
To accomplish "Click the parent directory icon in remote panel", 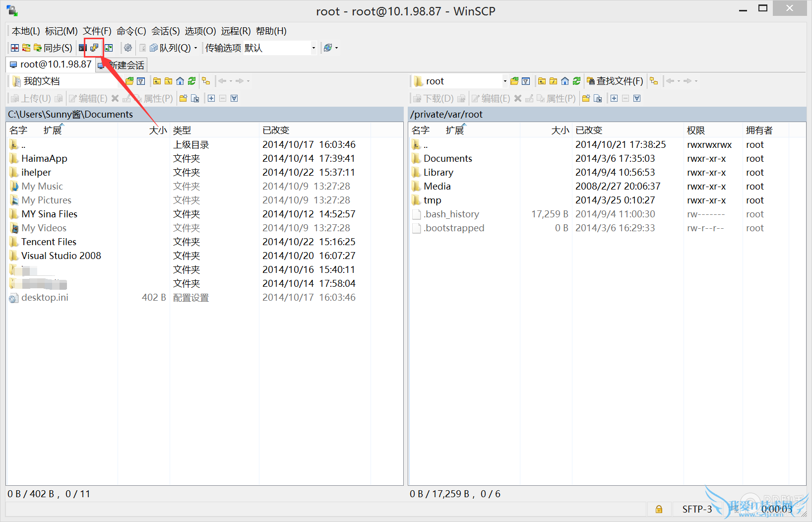I will tap(541, 80).
